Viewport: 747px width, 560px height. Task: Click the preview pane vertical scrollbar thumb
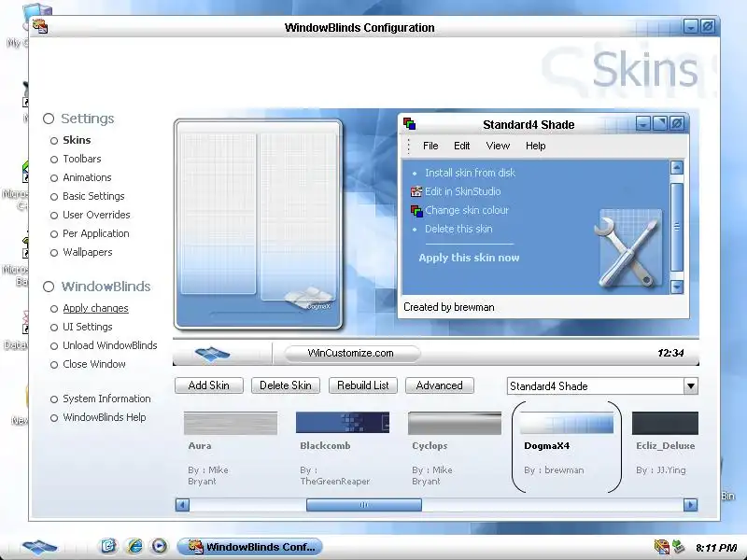677,227
